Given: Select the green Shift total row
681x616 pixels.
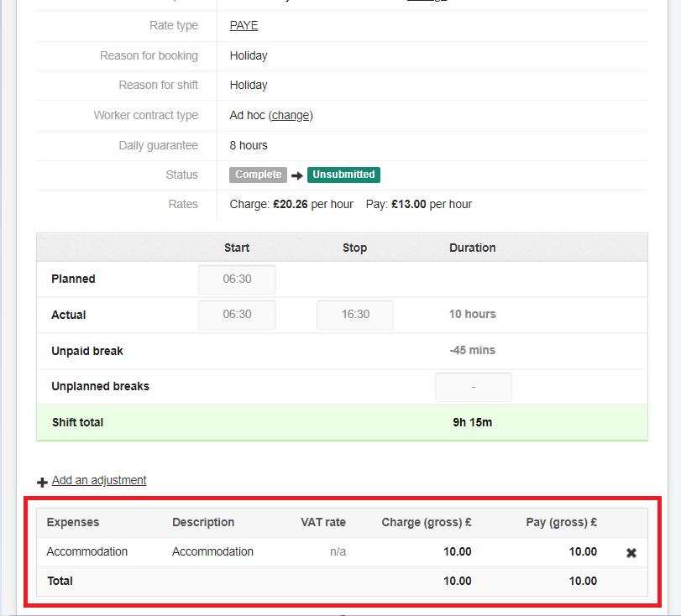Looking at the screenshot, I should (342, 422).
